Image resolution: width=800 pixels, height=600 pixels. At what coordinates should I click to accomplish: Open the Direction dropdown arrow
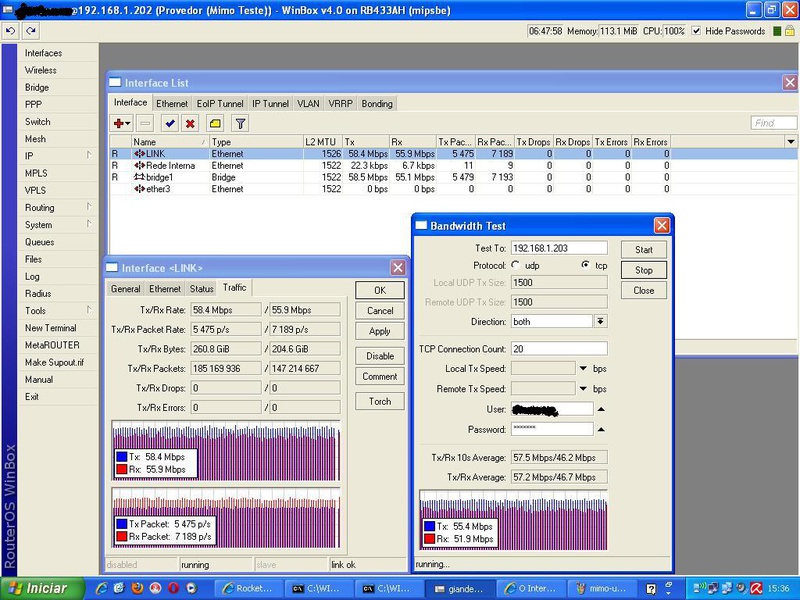tap(600, 322)
